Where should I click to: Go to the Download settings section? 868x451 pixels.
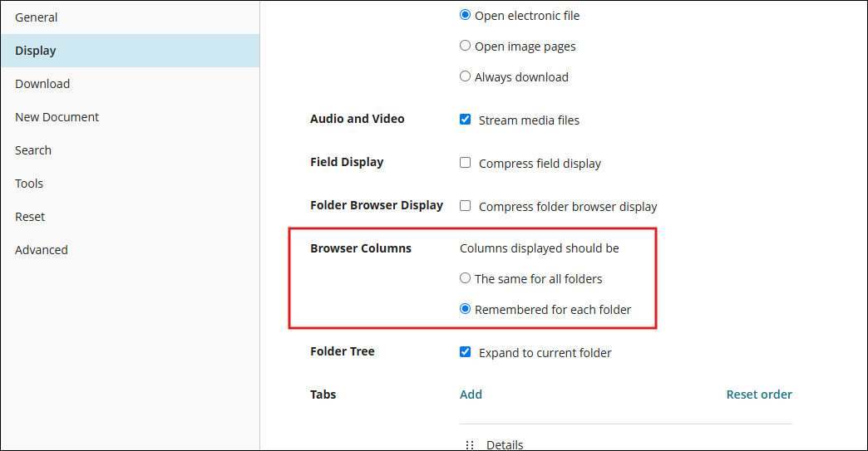pos(130,84)
